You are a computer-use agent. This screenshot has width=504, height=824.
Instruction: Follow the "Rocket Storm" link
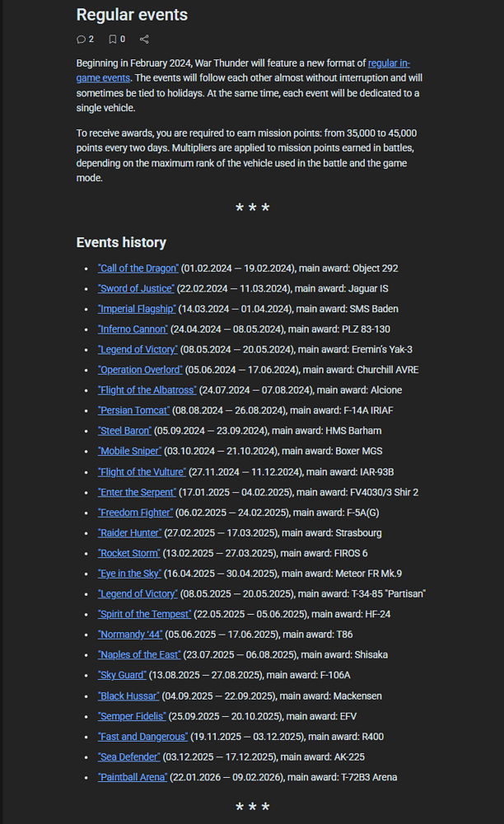coord(129,553)
